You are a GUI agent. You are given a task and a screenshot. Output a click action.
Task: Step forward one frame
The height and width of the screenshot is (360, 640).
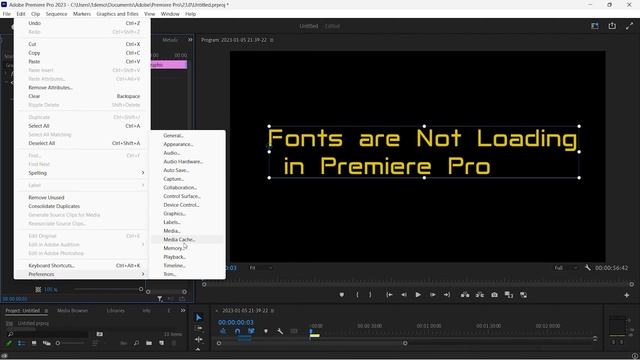(433, 295)
